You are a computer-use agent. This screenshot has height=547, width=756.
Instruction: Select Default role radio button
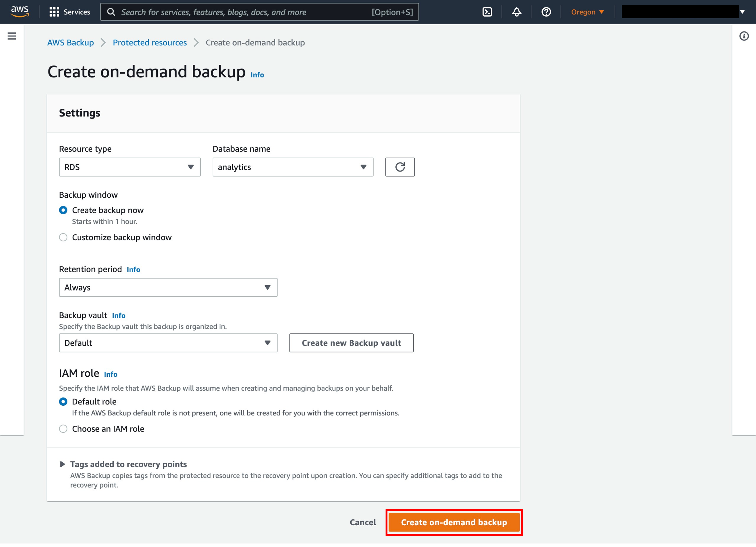tap(63, 401)
